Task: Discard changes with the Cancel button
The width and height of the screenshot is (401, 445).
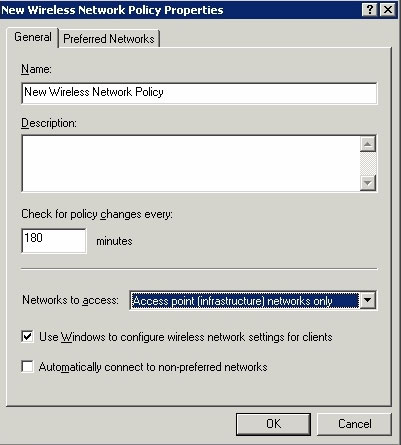Action: (x=354, y=424)
